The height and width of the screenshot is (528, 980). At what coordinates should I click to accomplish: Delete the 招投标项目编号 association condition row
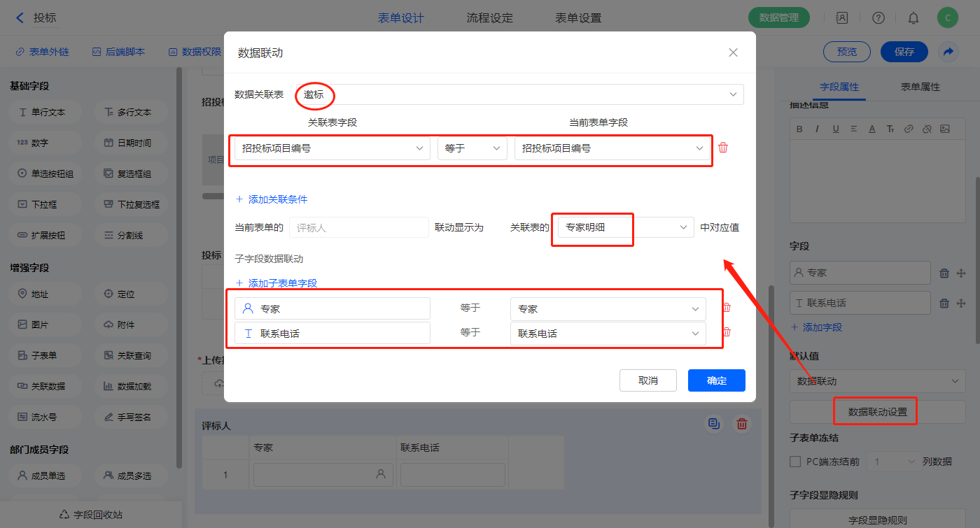pos(723,148)
